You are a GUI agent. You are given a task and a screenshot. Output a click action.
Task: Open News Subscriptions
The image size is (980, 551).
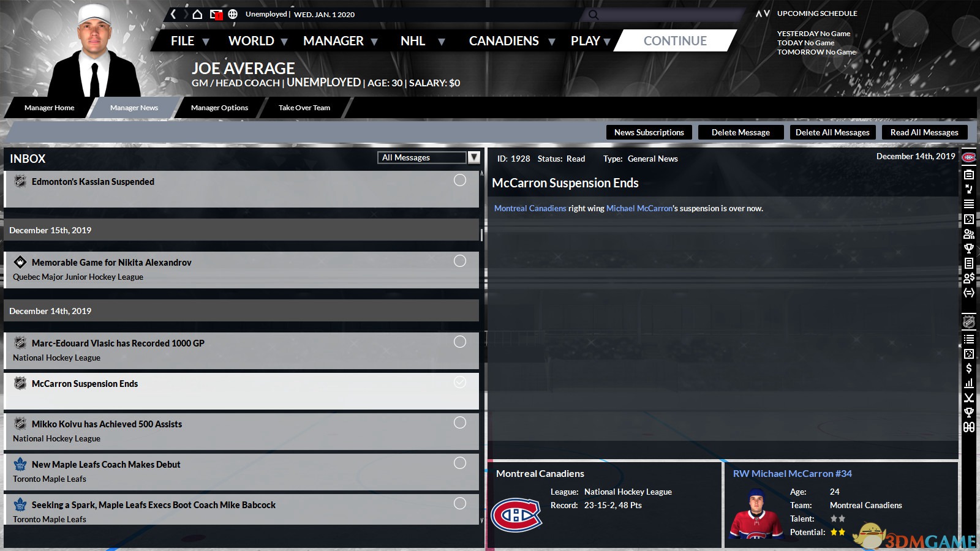pyautogui.click(x=649, y=132)
